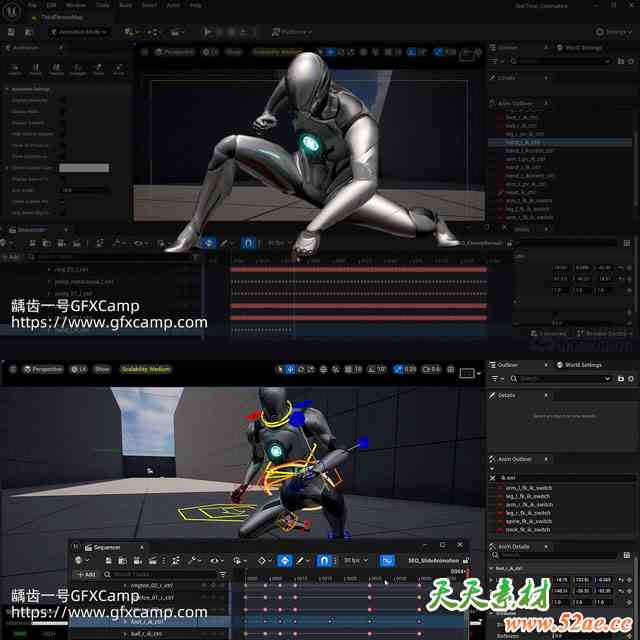The width and height of the screenshot is (640, 640).
Task: Select arm_r_fk_ik_switch in Anim Outliner
Action: coord(529,505)
